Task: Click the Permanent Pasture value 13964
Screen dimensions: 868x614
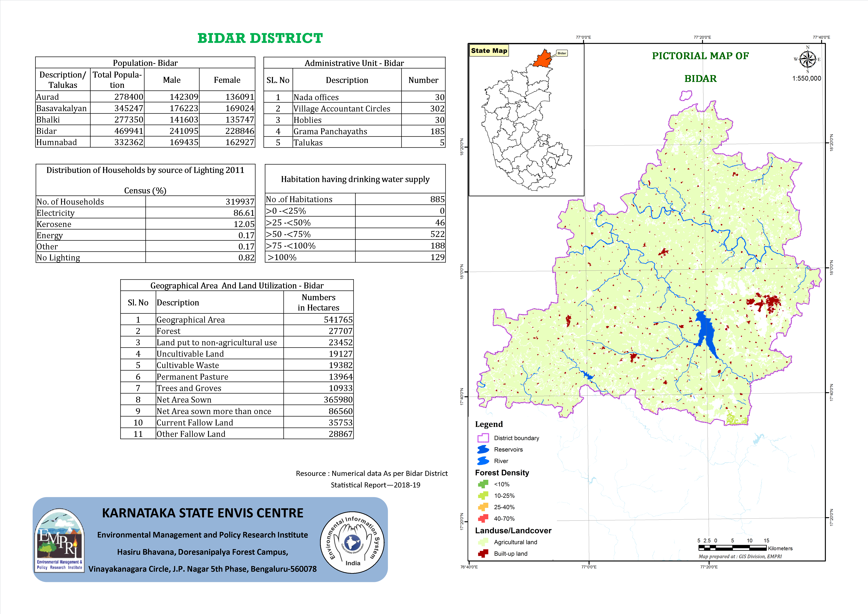Action: point(341,376)
